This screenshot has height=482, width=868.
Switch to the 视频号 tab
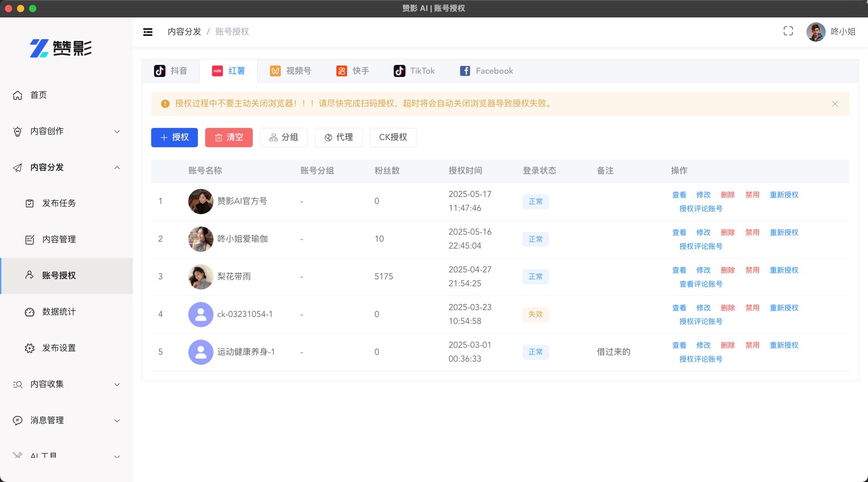click(x=290, y=71)
